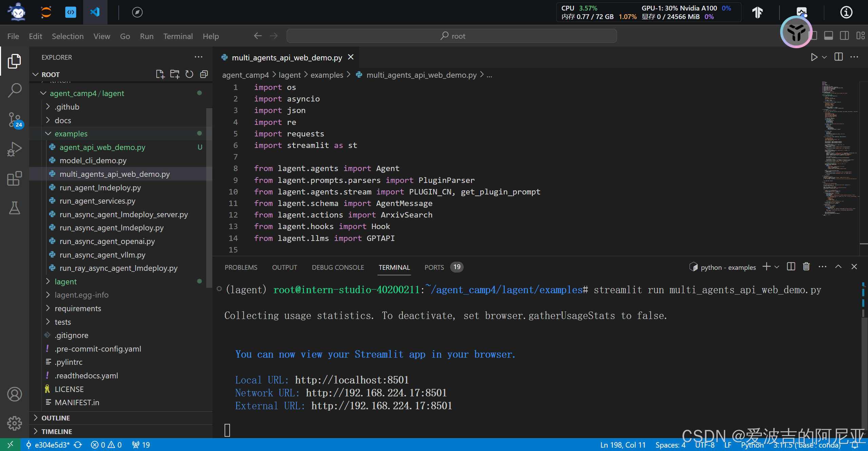Image resolution: width=868 pixels, height=451 pixels.
Task: Open Source Control view with 24 badge
Action: (x=15, y=120)
